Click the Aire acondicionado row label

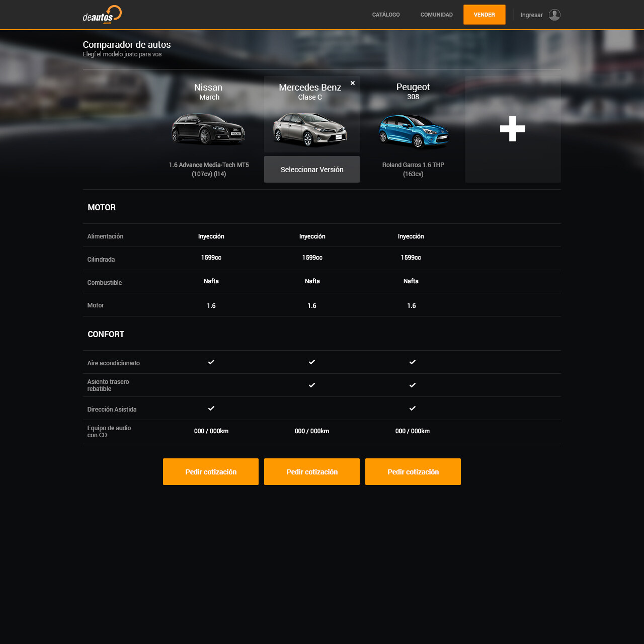114,363
